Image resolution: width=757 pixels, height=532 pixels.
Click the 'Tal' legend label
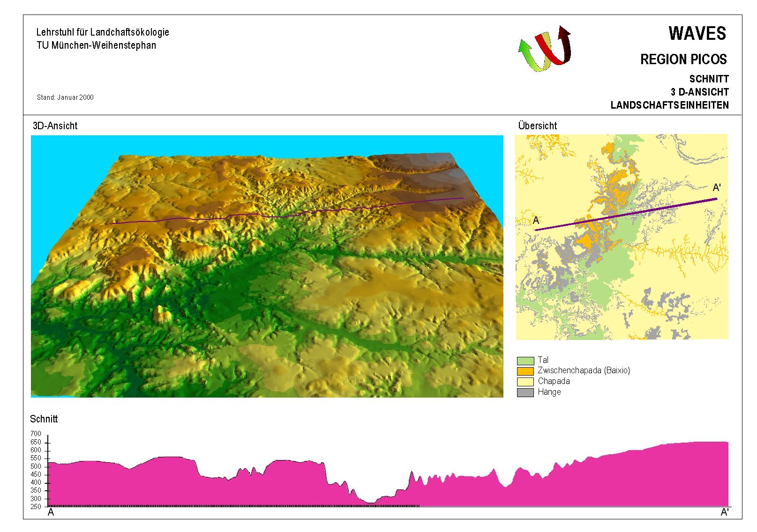tap(543, 360)
